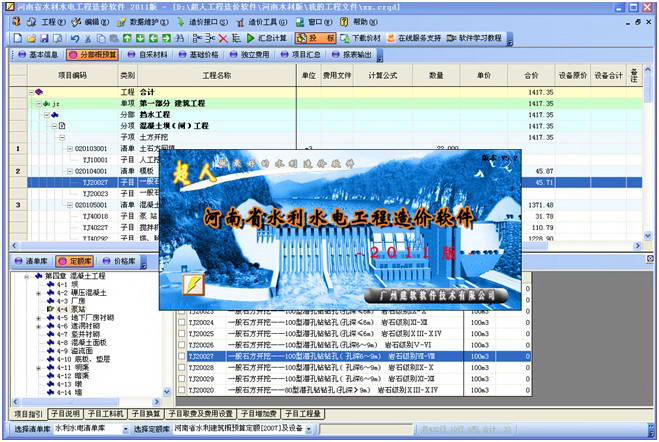Cut selection with the scissors icon
This screenshot has width=659, height=442.
(x=88, y=38)
